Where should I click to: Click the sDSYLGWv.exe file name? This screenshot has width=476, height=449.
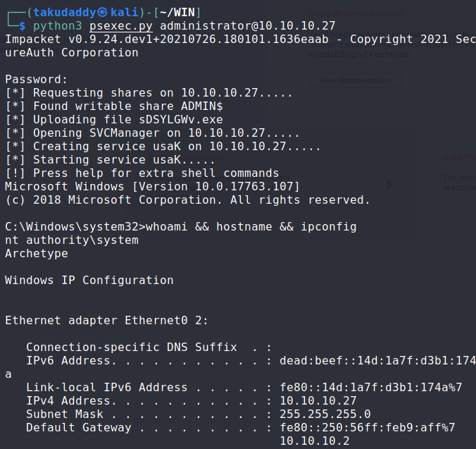[x=181, y=119]
